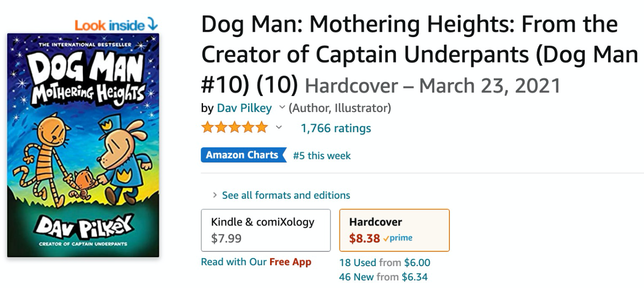Click the Kindle $7.99 price

226,238
